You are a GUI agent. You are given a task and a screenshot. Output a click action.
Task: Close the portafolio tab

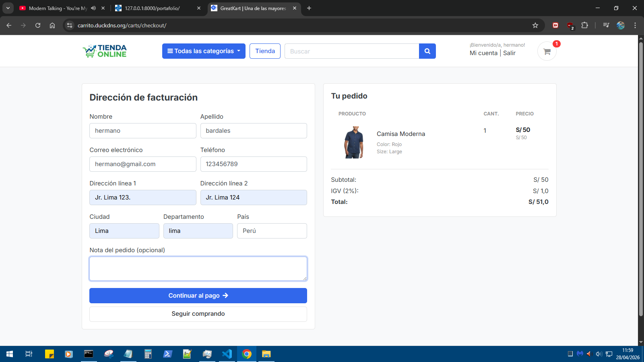pos(199,8)
